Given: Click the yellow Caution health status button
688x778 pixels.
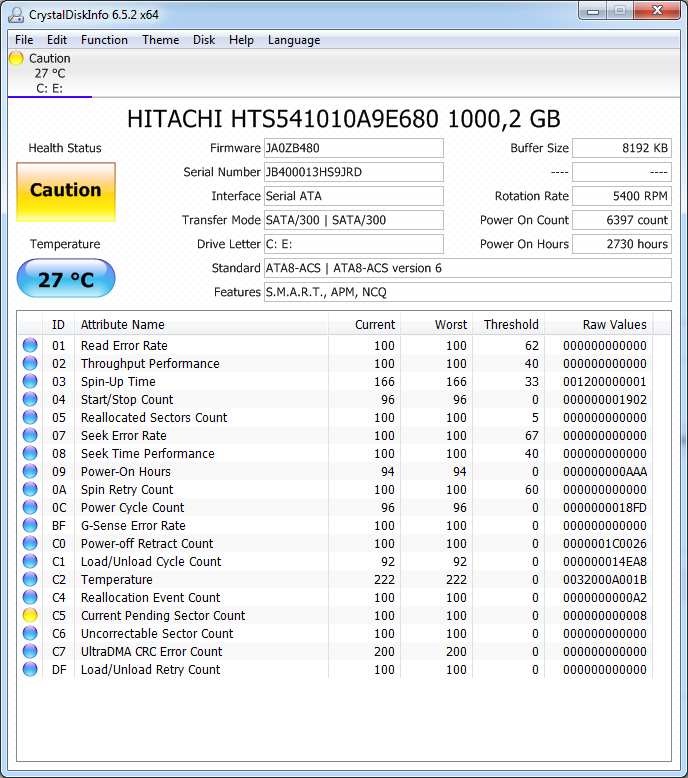Looking at the screenshot, I should pos(66,192).
